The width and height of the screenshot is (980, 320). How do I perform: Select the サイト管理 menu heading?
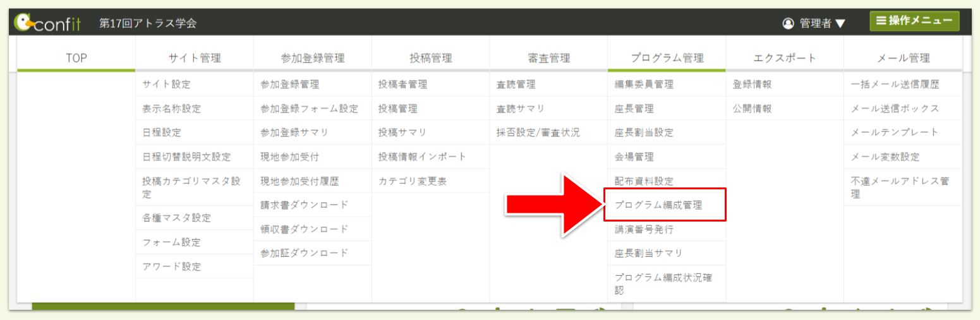(194, 58)
